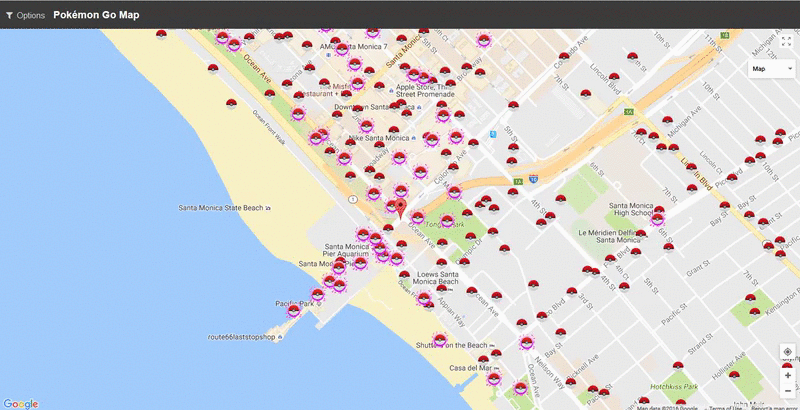Click the blue transit station icon

[x=493, y=134]
